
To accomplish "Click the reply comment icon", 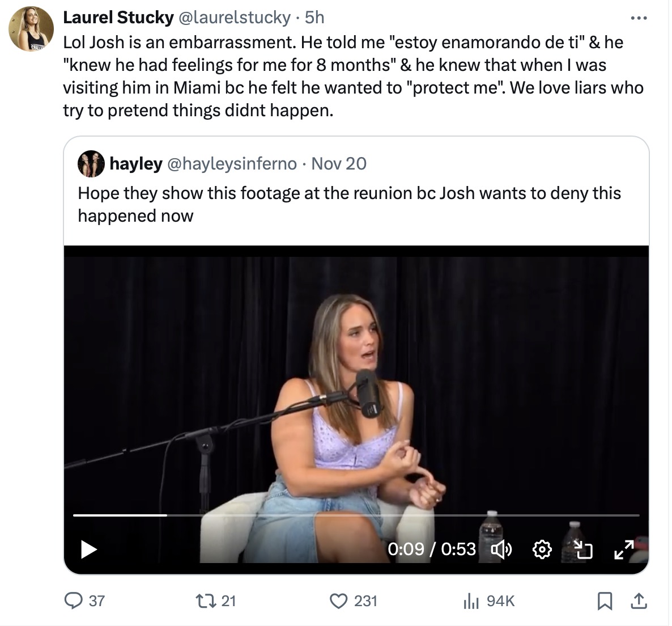I will 74,600.
